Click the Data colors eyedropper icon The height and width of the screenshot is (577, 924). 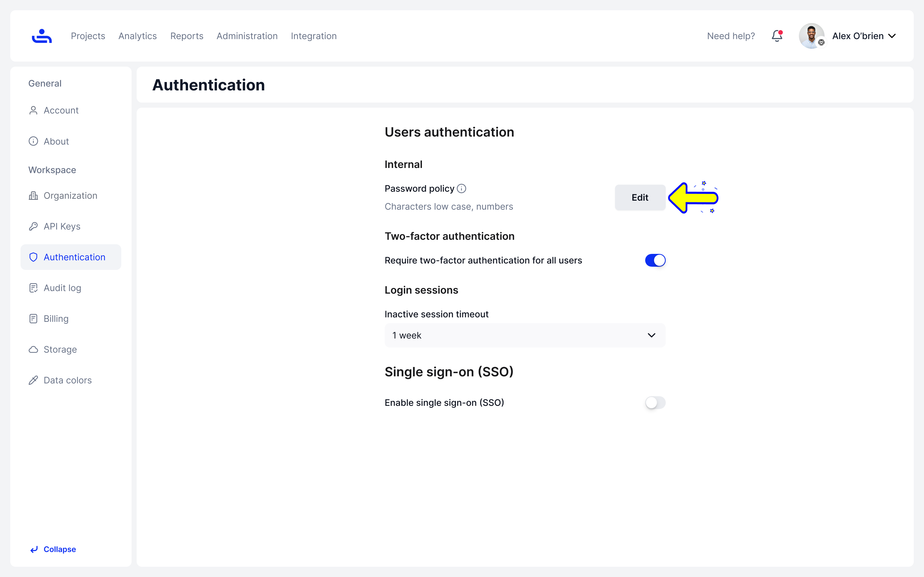(x=33, y=380)
